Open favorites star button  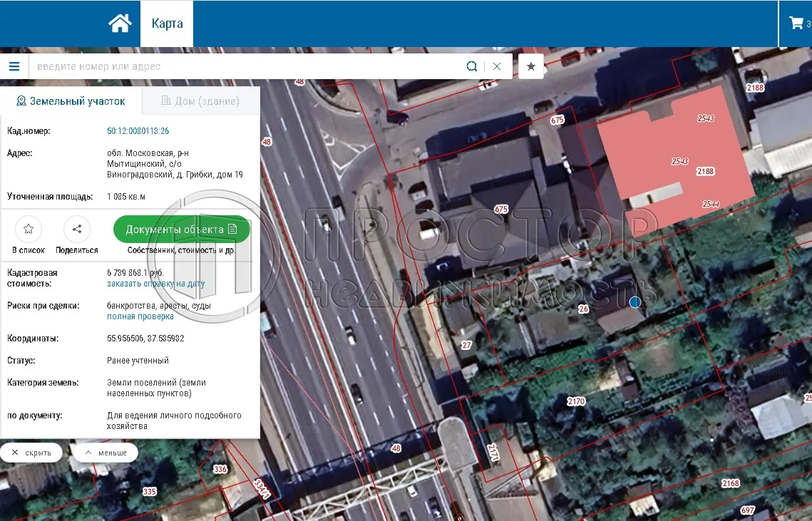[531, 66]
